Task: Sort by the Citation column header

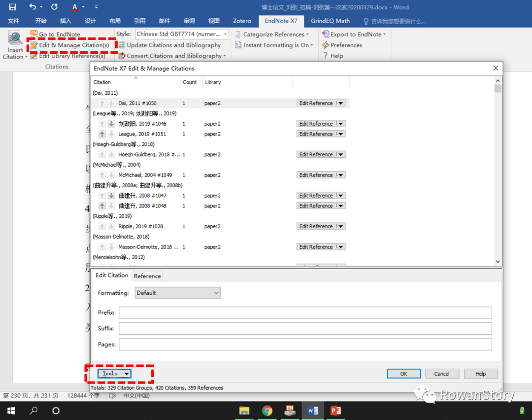Action: 136,82
